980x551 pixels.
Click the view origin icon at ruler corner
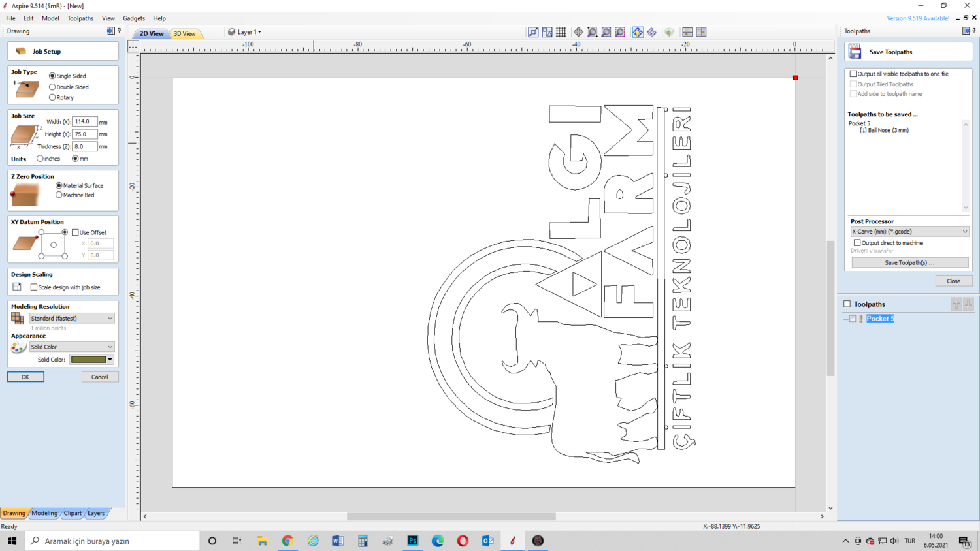[x=133, y=46]
